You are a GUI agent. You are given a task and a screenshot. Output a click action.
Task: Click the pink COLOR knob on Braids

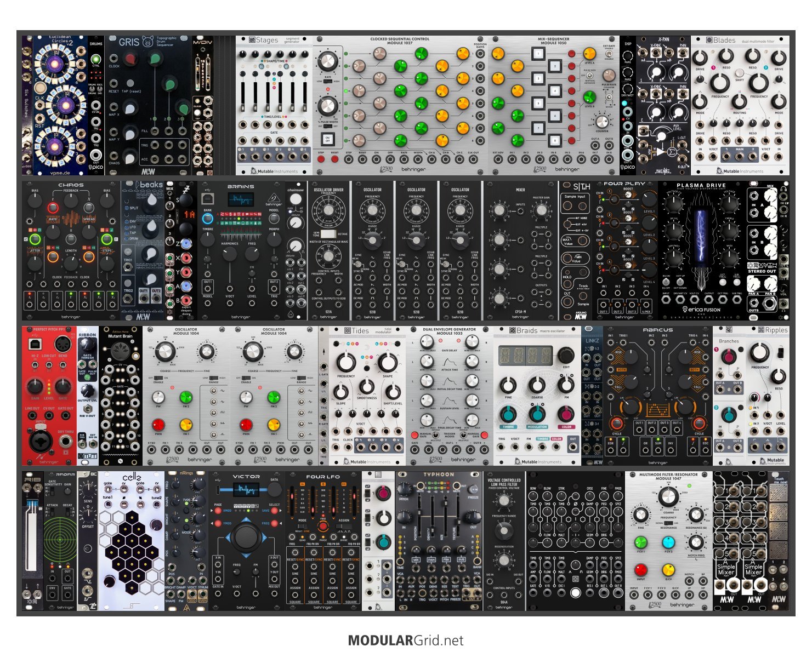pyautogui.click(x=566, y=414)
